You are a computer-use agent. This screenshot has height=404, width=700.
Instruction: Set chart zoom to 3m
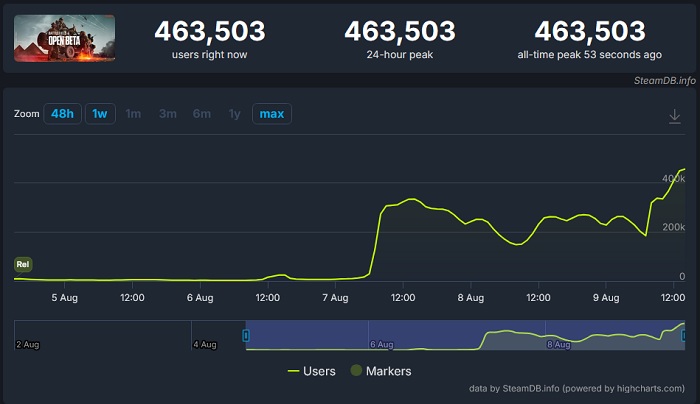(168, 114)
